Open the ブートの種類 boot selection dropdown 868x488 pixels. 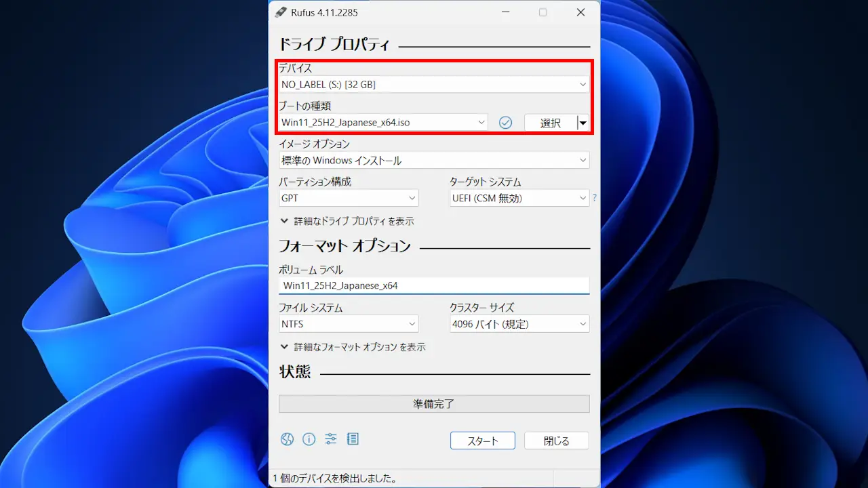[x=383, y=123]
